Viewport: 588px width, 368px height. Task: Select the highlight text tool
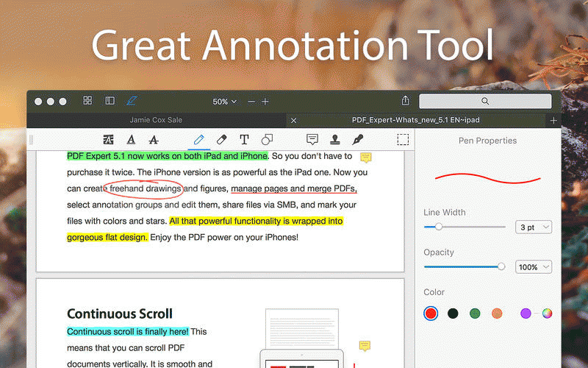click(x=108, y=140)
